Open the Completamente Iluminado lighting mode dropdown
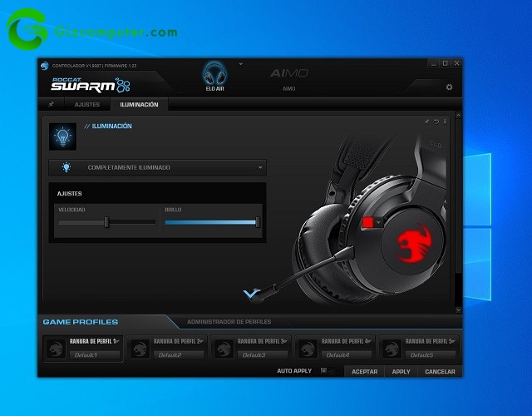This screenshot has width=532, height=416. (157, 167)
